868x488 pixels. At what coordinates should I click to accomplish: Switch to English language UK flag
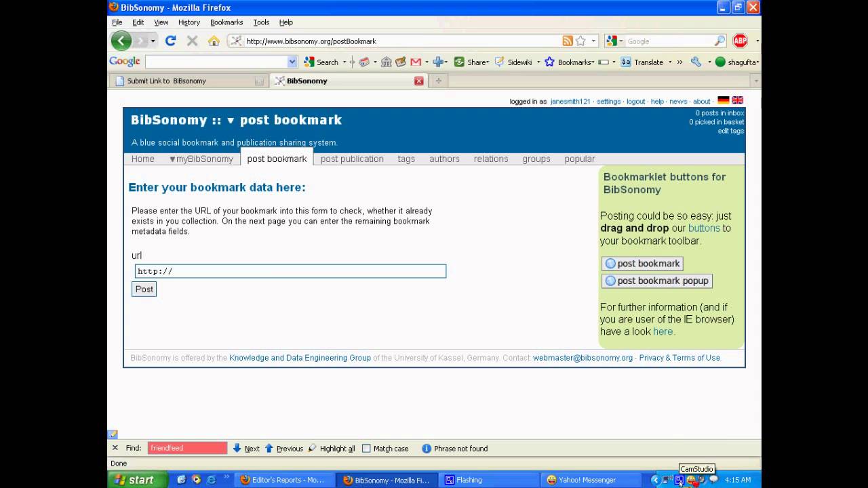coord(738,100)
